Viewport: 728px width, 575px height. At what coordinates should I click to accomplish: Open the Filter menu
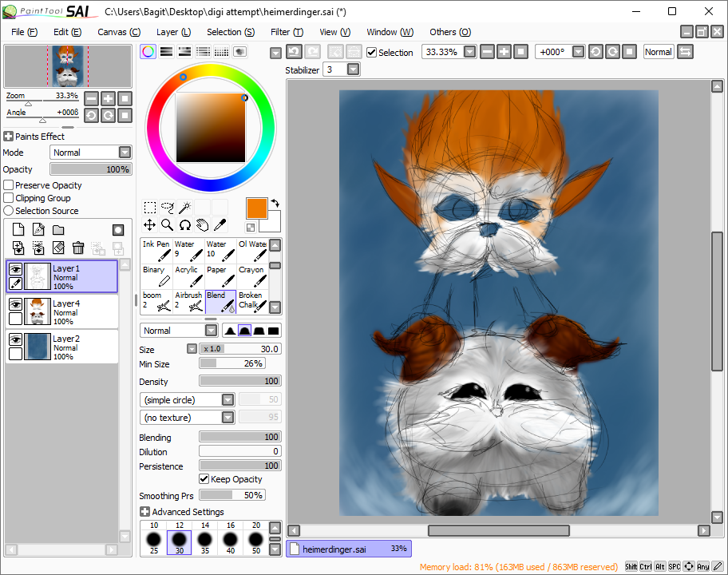[x=287, y=32]
